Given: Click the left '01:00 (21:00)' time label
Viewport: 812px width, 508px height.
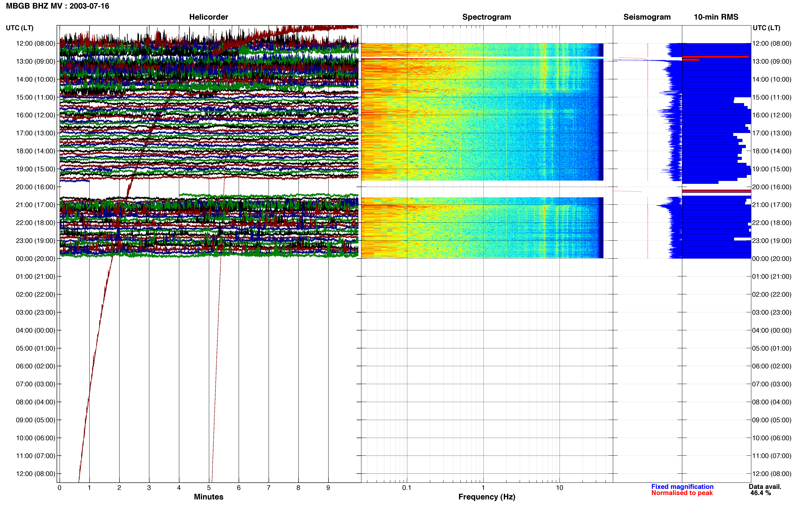Looking at the screenshot, I should click(x=36, y=277).
